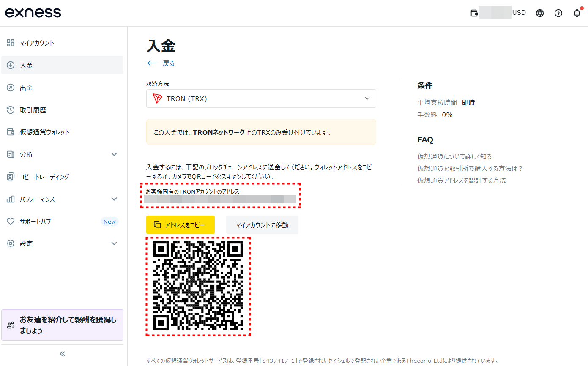Open the wallet balance icon in header
Viewport: 588px width, 366px height.
click(474, 13)
